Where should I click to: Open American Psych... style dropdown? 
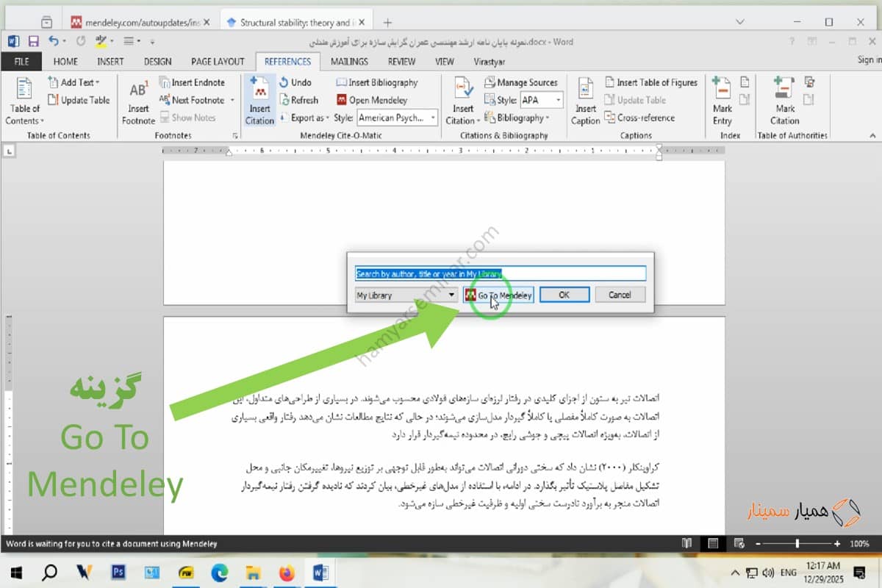432,118
